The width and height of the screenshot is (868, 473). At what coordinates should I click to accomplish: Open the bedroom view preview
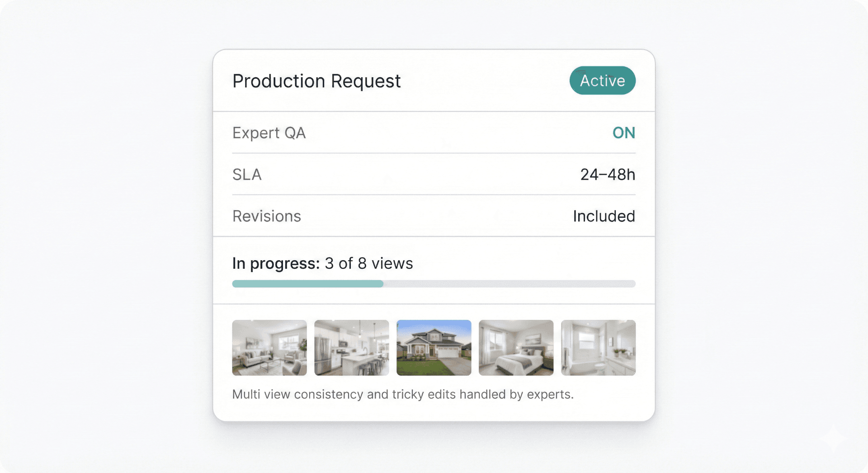click(x=516, y=347)
